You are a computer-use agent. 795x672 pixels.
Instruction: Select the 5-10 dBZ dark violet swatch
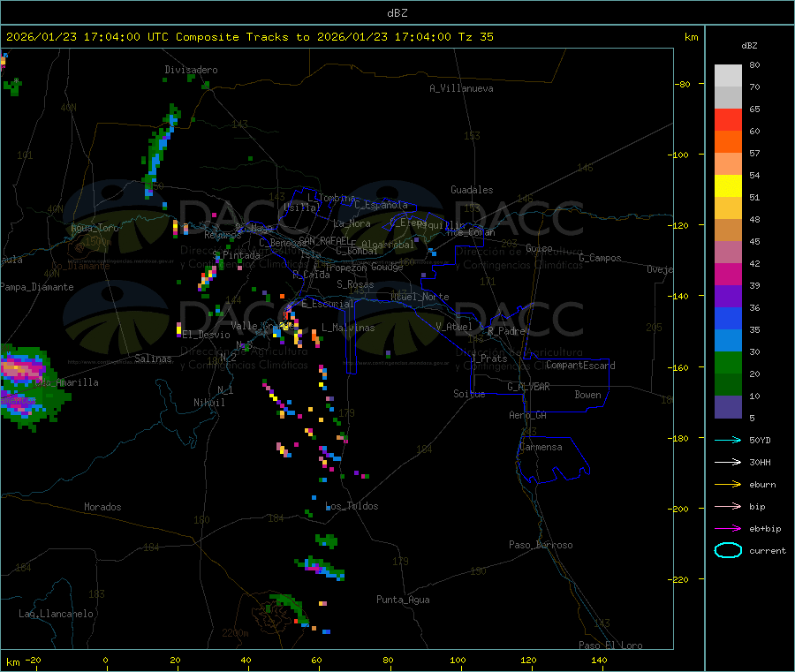[728, 407]
